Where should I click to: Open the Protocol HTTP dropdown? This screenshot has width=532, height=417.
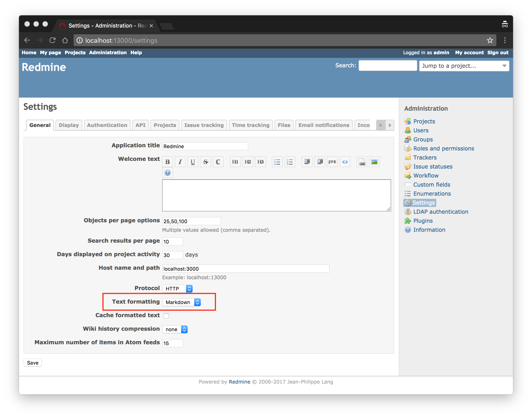click(x=177, y=289)
